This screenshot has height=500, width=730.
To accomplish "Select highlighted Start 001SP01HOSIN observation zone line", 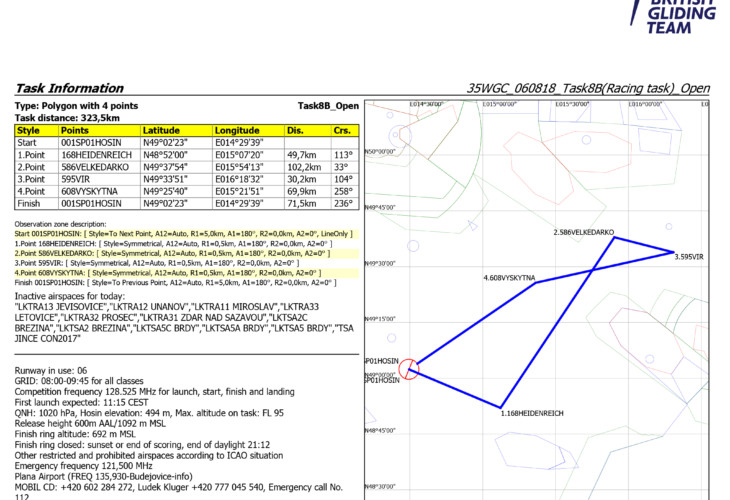I will coord(182,233).
